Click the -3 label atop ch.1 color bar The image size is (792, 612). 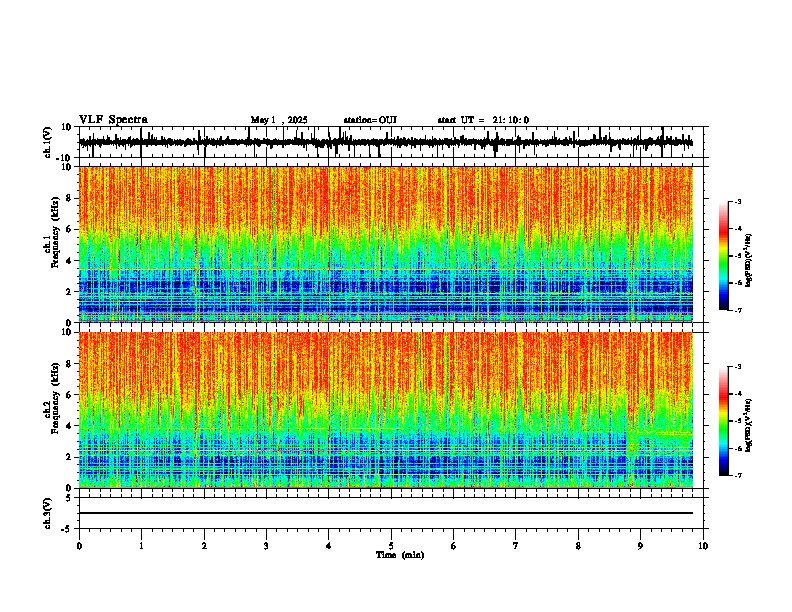[x=737, y=201]
